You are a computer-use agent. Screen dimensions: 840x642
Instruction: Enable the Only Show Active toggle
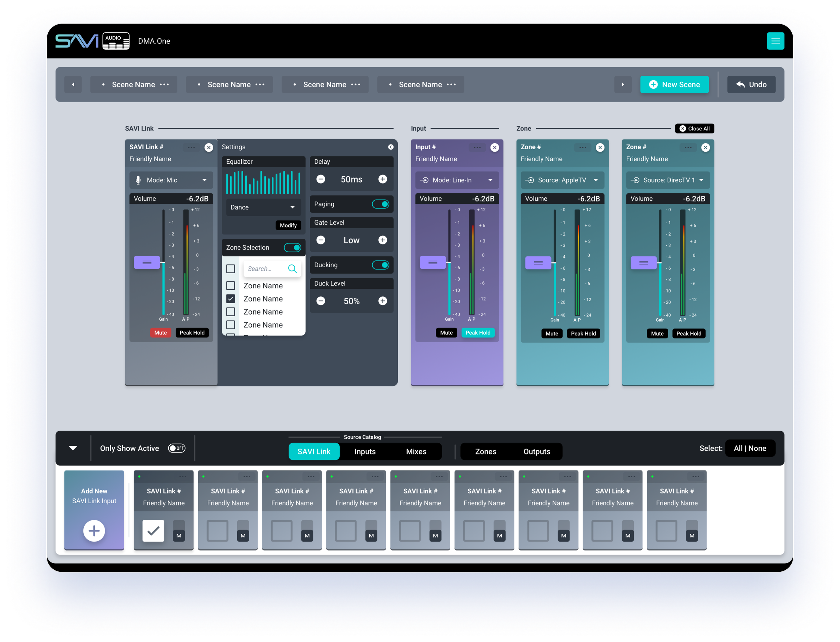coord(176,448)
